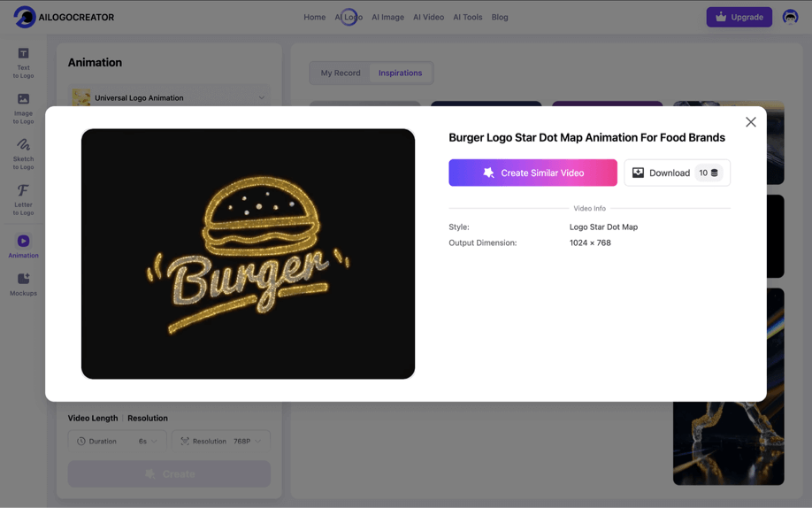Click the burger video preview
The image size is (812, 508).
click(248, 253)
